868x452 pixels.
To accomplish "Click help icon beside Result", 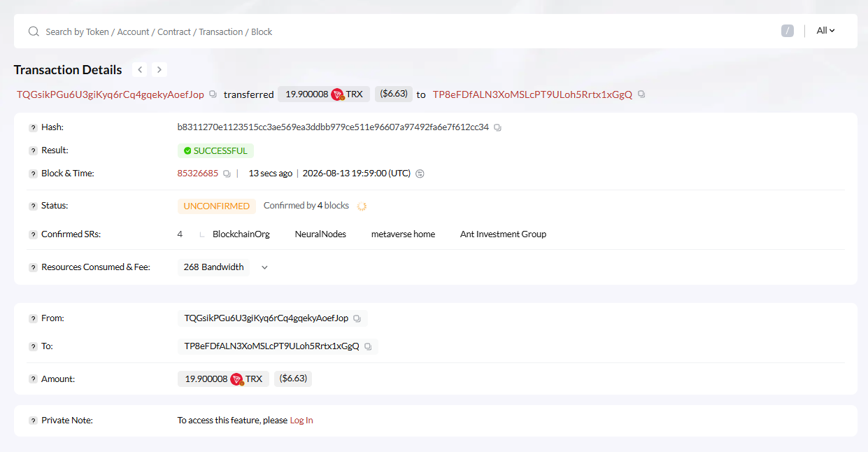I will 33,150.
